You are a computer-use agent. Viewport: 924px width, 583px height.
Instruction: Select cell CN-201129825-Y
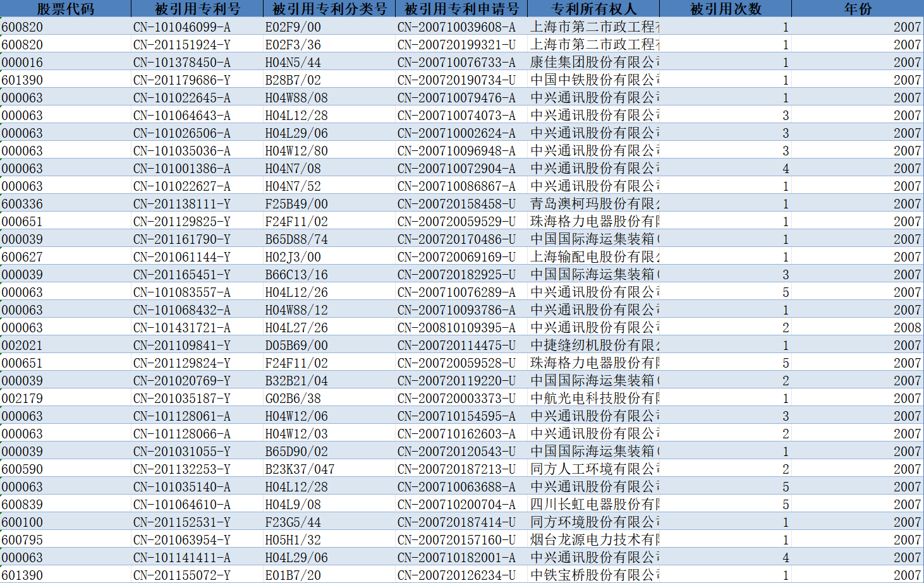197,222
